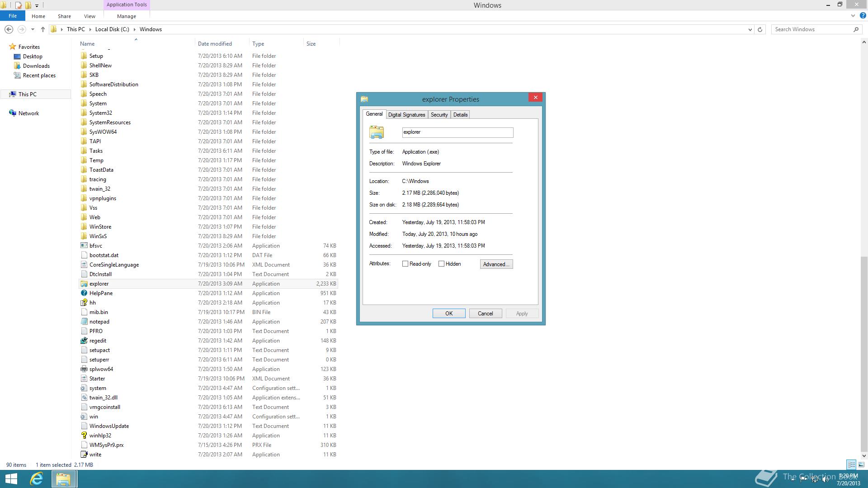Expand the ribbon chevron
Screen dimensions: 868x488
[853, 16]
